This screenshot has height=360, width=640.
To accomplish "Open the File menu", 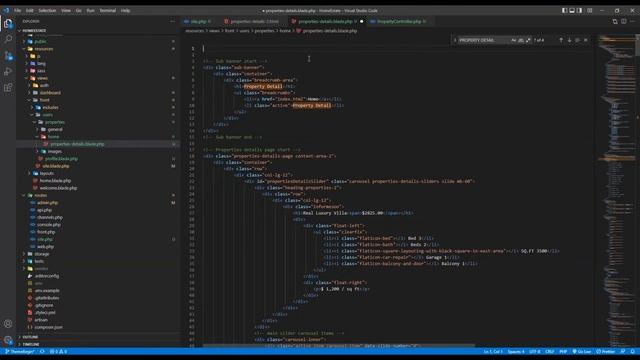I will [17, 11].
